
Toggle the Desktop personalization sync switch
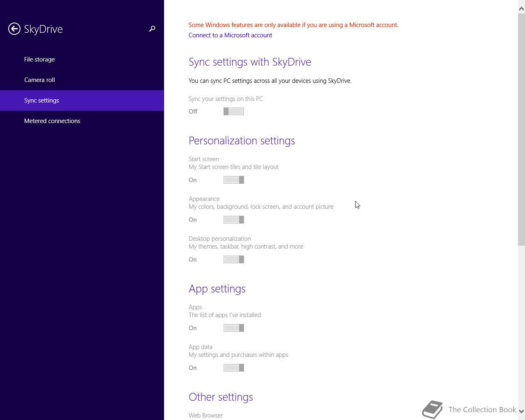[x=234, y=260]
